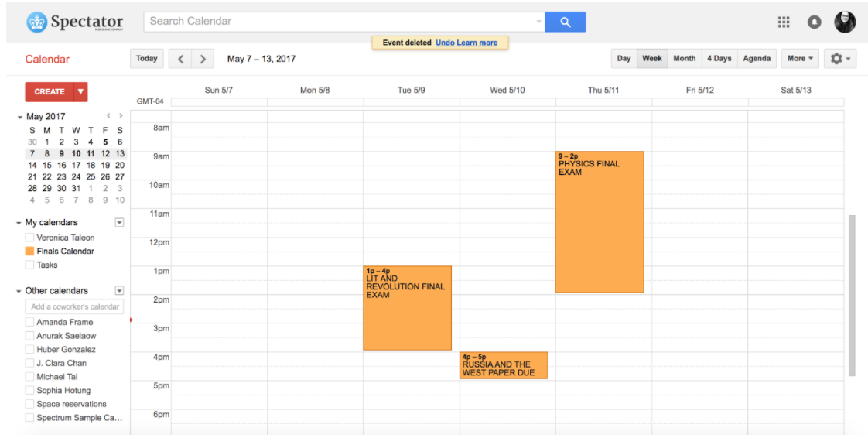Click the Search Calendar input field

click(340, 22)
